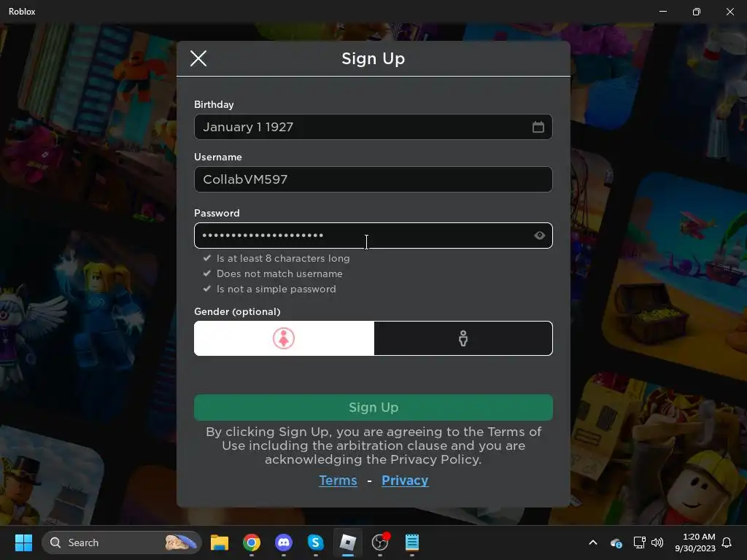747x560 pixels.
Task: Click the 'Gender (optional)' label
Action: coord(237,311)
